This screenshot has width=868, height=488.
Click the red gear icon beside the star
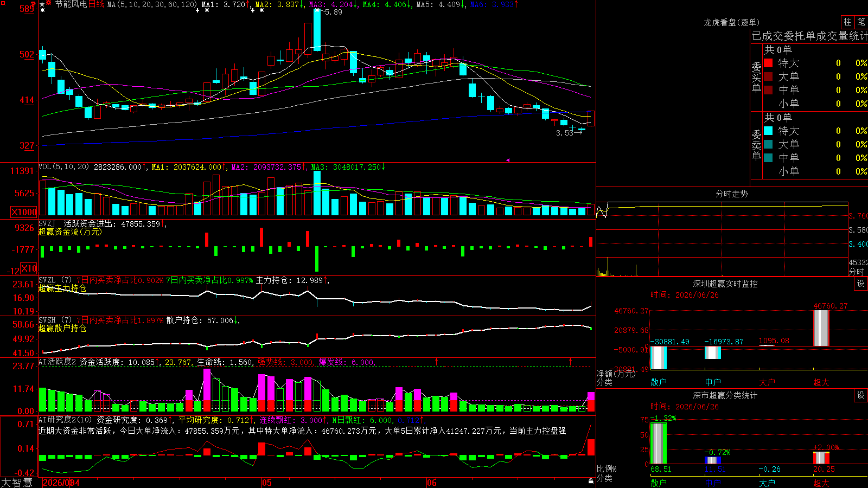pyautogui.click(x=49, y=3)
